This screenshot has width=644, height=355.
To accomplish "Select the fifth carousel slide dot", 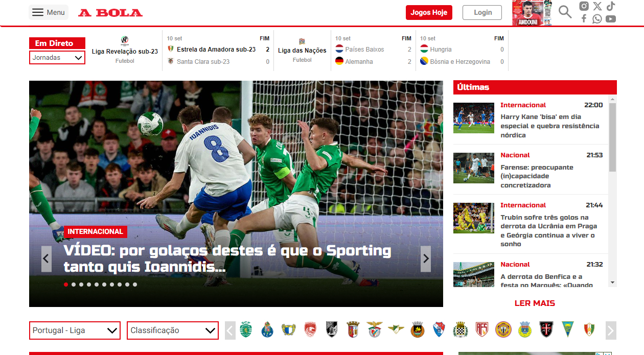I will tap(97, 285).
